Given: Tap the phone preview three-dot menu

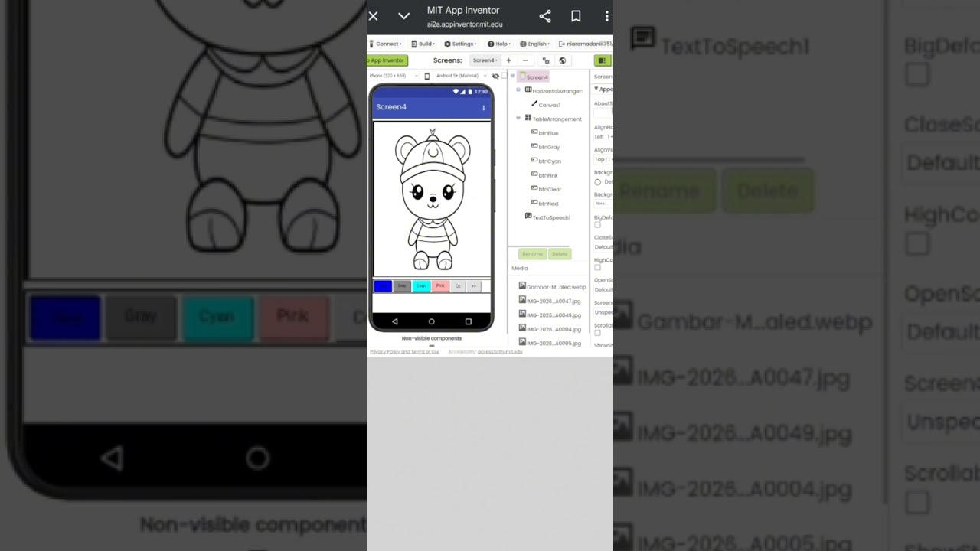Looking at the screenshot, I should pos(483,108).
